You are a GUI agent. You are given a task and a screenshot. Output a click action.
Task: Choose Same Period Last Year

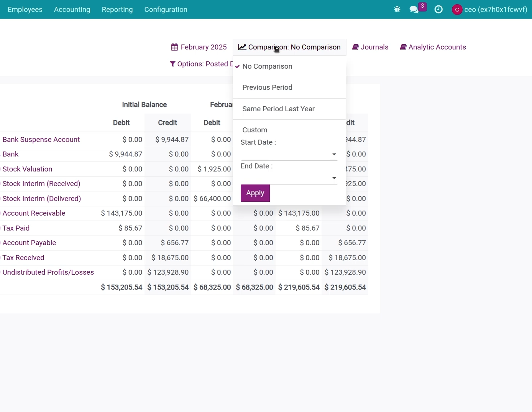(x=278, y=109)
